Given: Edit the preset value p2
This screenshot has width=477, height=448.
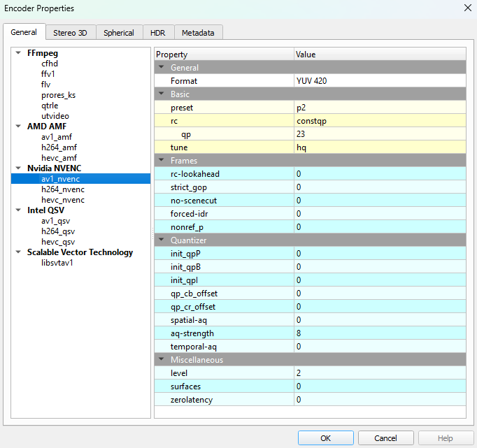Looking at the screenshot, I should pos(379,108).
